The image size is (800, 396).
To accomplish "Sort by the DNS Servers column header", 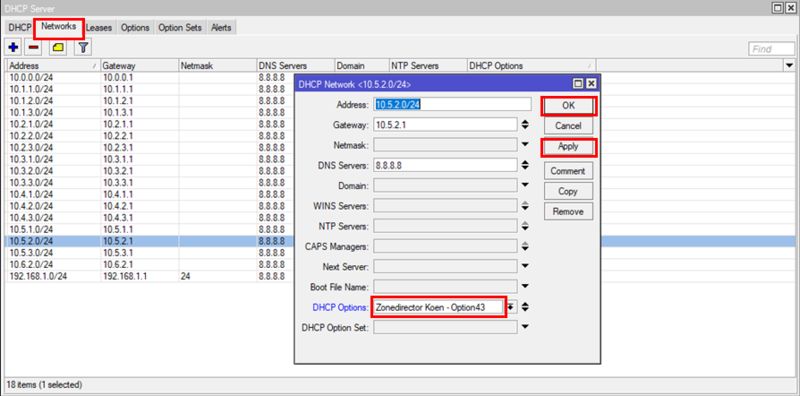I will coord(295,66).
